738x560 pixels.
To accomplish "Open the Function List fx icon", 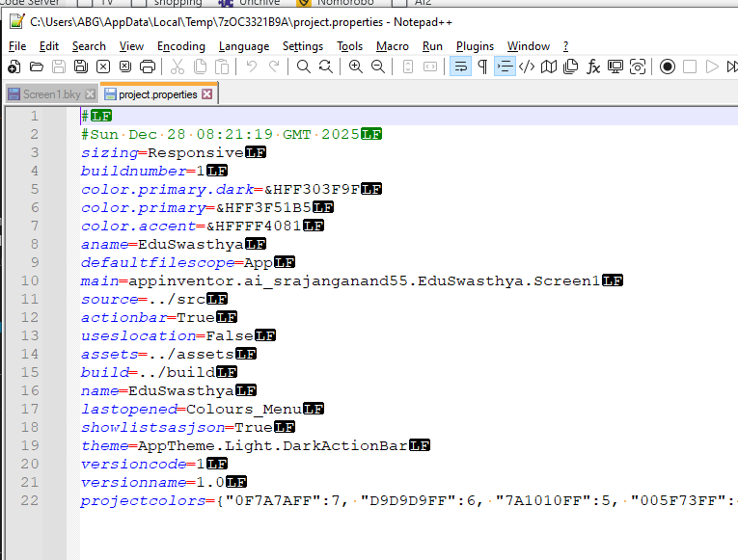I will tap(593, 67).
